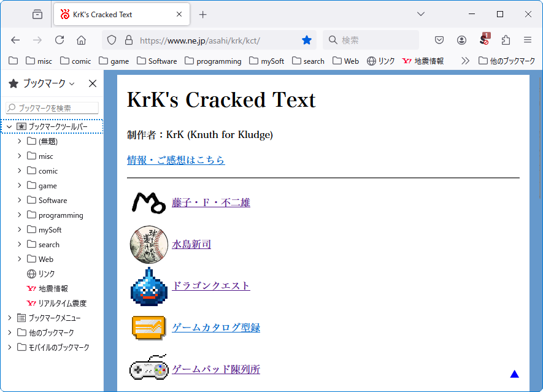Save page to Pocket

[439, 40]
